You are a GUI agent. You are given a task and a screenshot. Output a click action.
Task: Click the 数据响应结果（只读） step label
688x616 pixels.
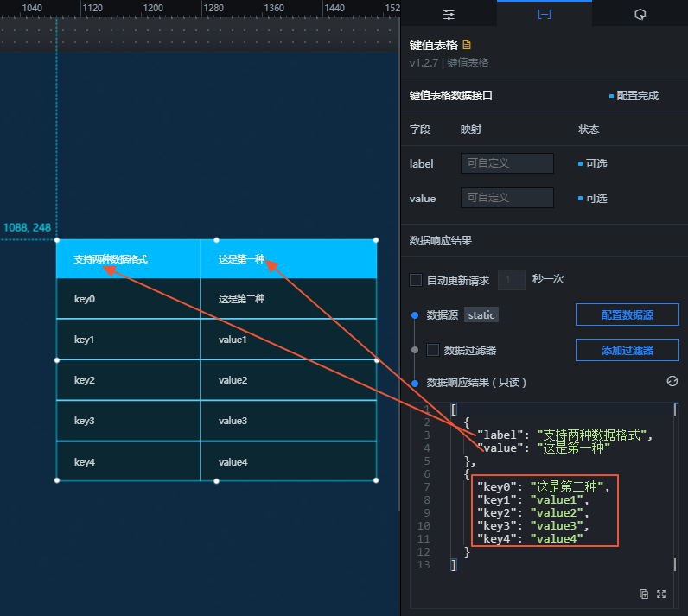pos(476,383)
